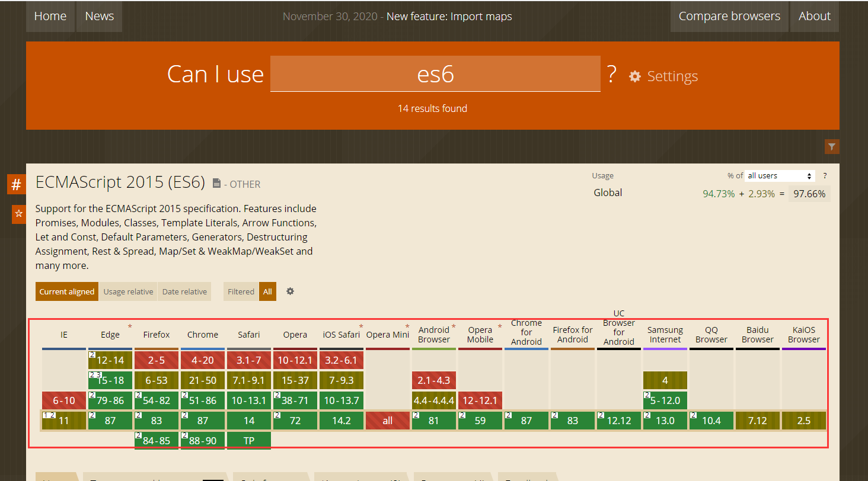Click Safari 7.1-9.1 cell
This screenshot has width=868, height=481.
[249, 380]
